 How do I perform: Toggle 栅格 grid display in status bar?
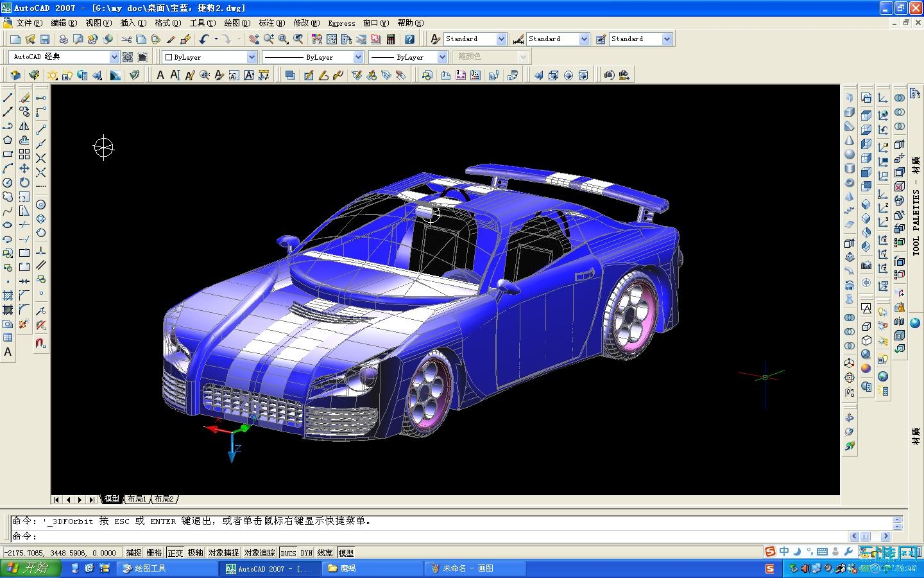point(154,552)
